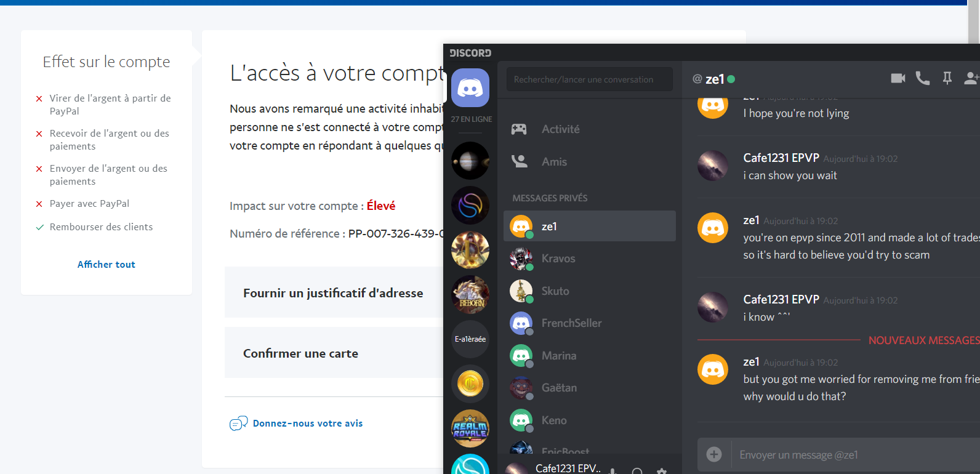Open Discord home button
This screenshot has width=980, height=474.
[x=470, y=87]
